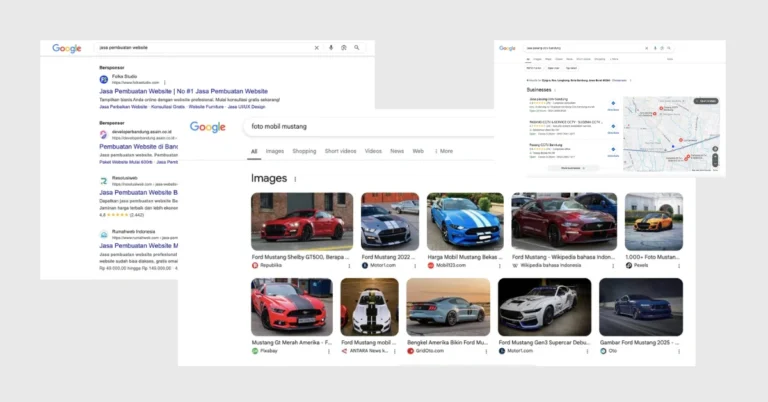Click Google logo in website search window

click(x=67, y=48)
